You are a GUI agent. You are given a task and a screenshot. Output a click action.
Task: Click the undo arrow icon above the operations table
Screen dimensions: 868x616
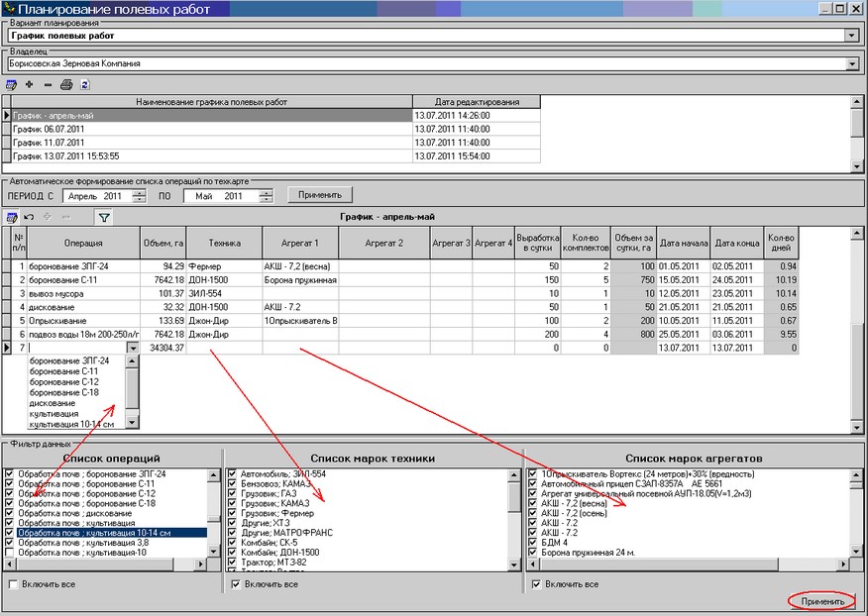[30, 217]
